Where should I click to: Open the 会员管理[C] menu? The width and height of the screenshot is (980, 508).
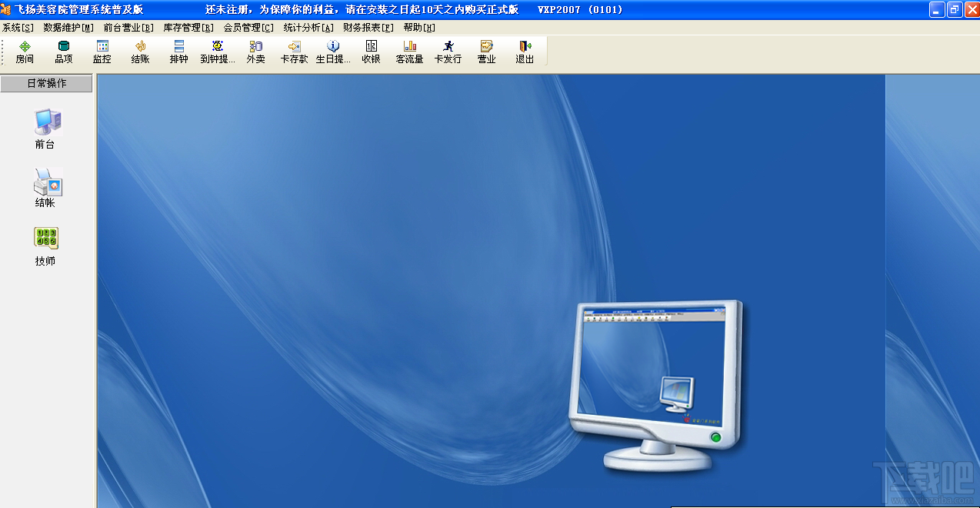point(248,27)
